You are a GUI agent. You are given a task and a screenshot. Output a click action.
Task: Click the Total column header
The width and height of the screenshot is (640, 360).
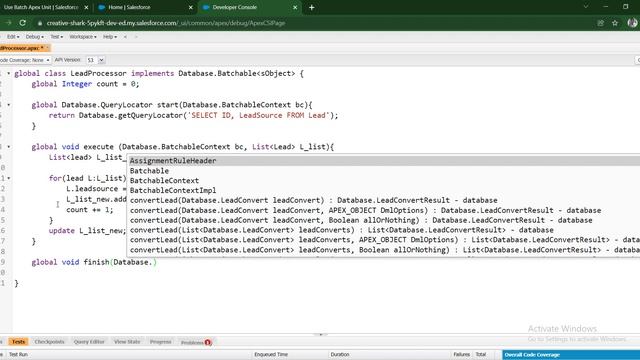[481, 355]
